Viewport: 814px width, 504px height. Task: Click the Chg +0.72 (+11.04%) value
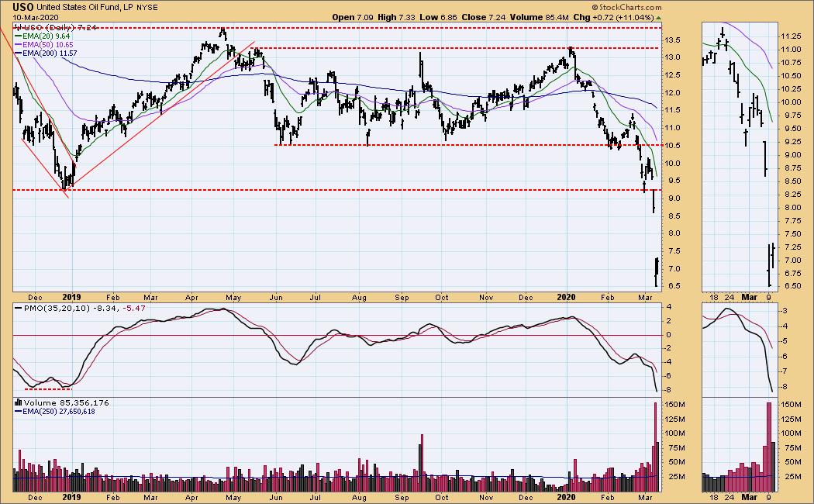coord(614,17)
